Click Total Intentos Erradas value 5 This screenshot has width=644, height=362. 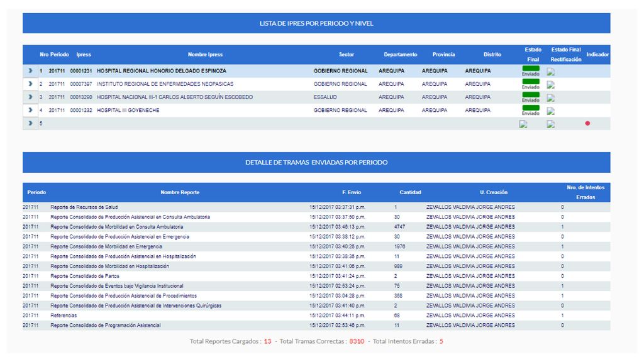pyautogui.click(x=441, y=341)
